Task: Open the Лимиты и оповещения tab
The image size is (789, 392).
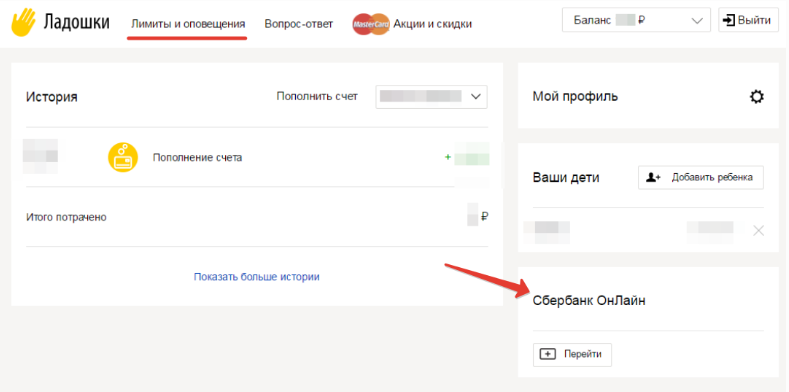Action: coord(188,24)
